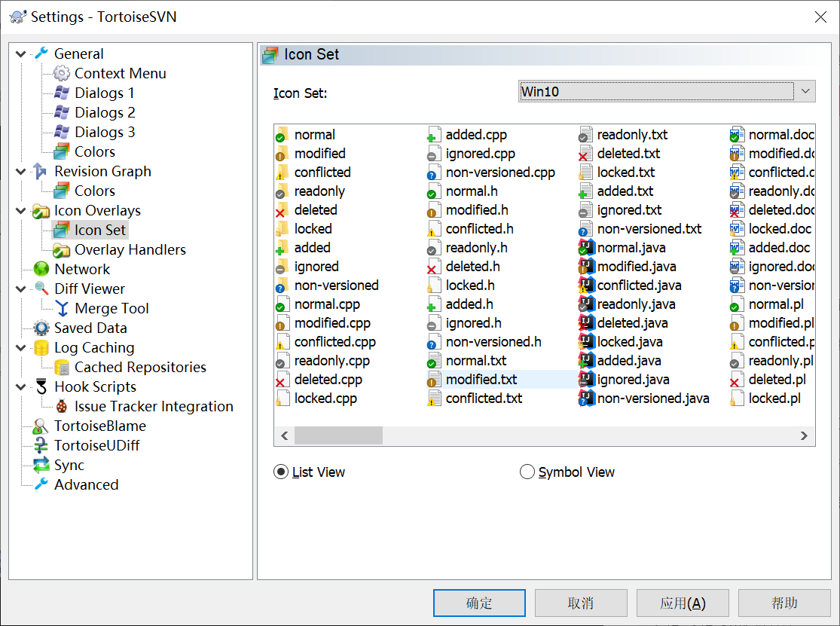The image size is (840, 626).
Task: Click the Issue Tracker Integration bug icon
Action: tap(62, 407)
